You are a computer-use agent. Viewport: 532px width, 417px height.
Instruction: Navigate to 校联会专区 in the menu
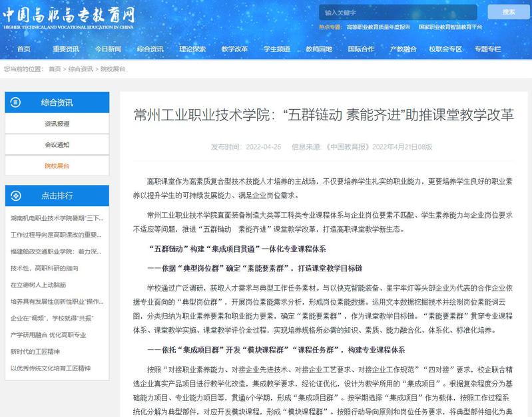445,49
